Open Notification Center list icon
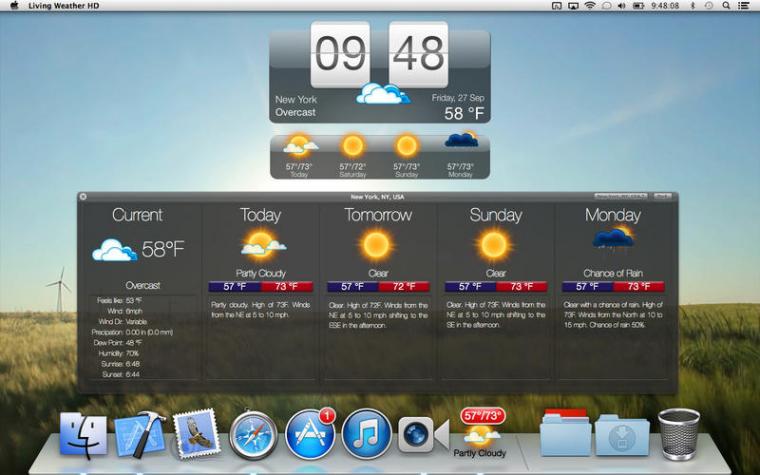 [744, 6]
